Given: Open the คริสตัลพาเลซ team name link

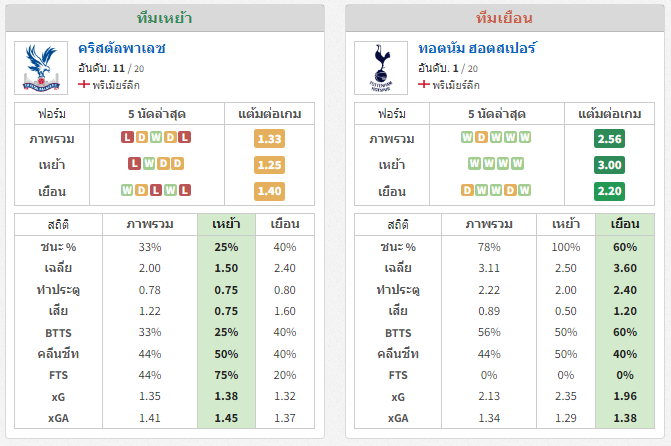Looking at the screenshot, I should [x=122, y=48].
